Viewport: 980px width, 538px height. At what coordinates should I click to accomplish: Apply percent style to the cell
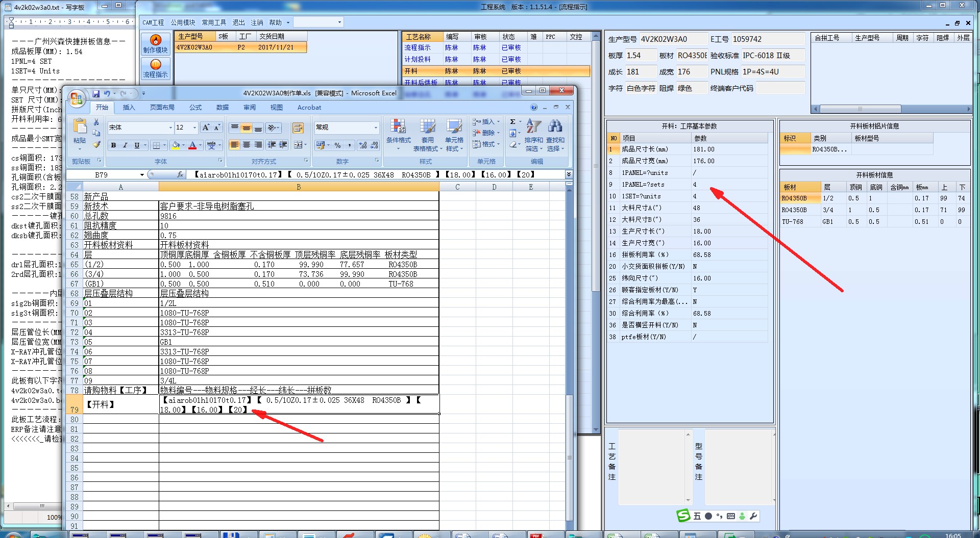337,145
